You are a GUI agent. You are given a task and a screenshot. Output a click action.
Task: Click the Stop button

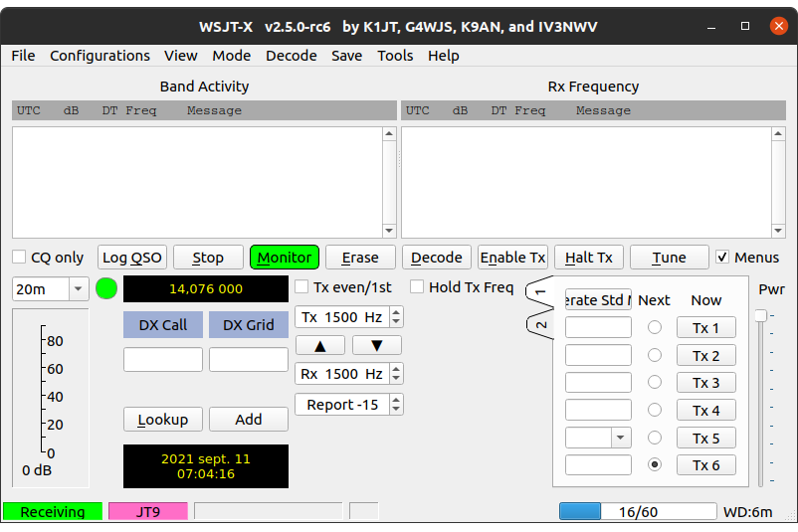click(208, 258)
